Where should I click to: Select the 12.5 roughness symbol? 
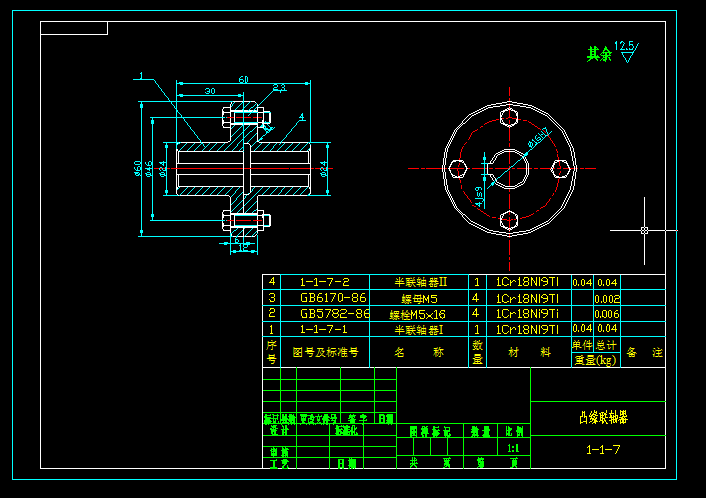tap(626, 51)
